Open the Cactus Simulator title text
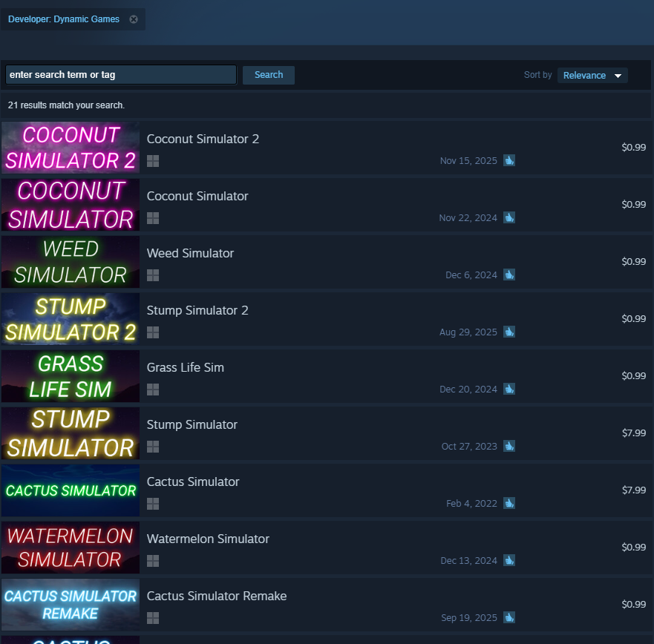 pos(193,482)
